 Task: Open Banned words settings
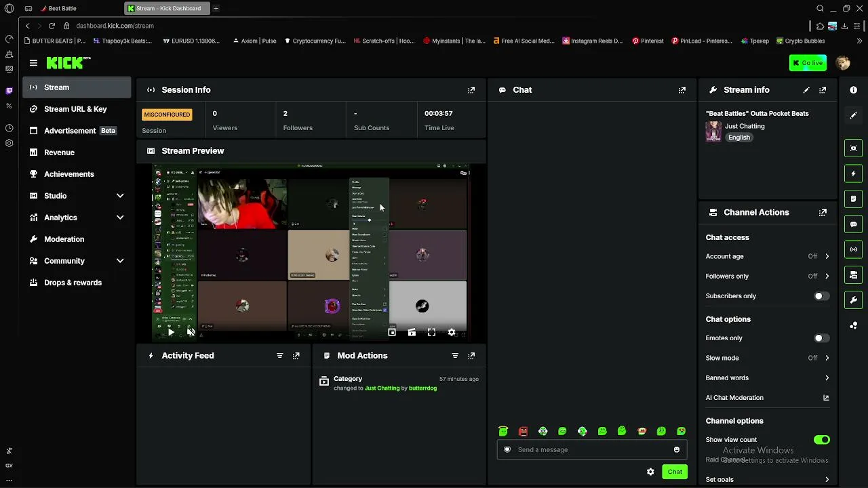768,378
